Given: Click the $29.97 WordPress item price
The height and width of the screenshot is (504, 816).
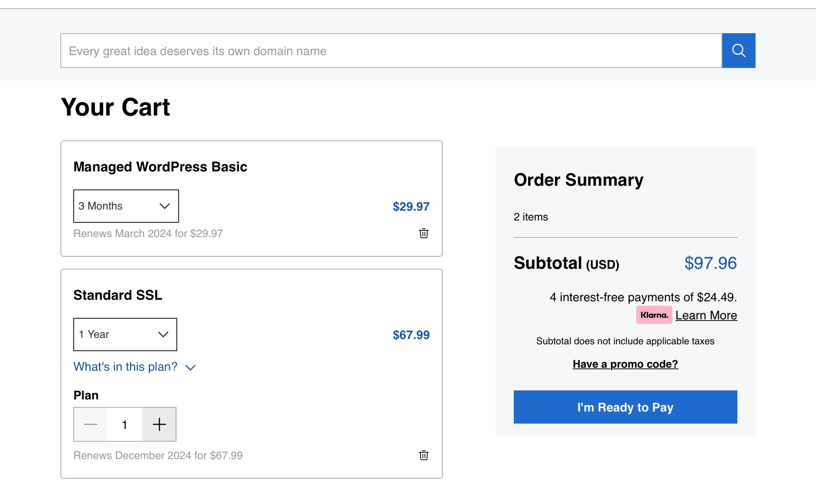Looking at the screenshot, I should click(411, 207).
